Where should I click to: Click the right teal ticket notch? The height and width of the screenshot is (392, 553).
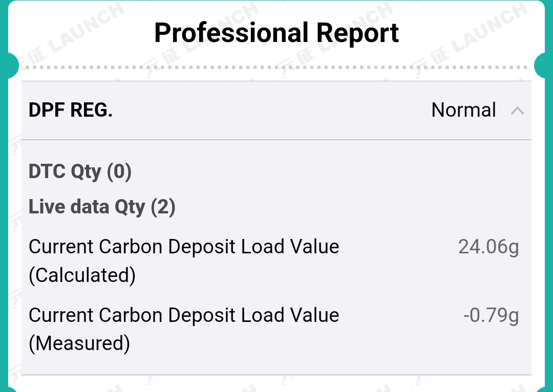(x=544, y=66)
